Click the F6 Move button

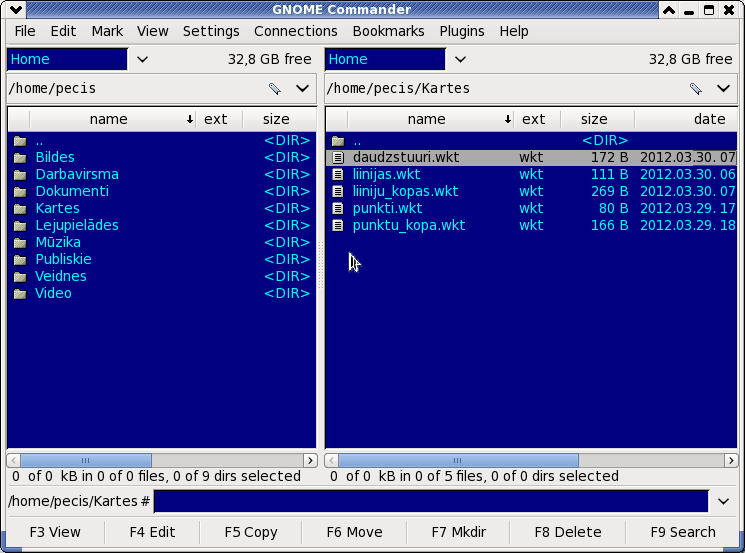click(x=354, y=532)
